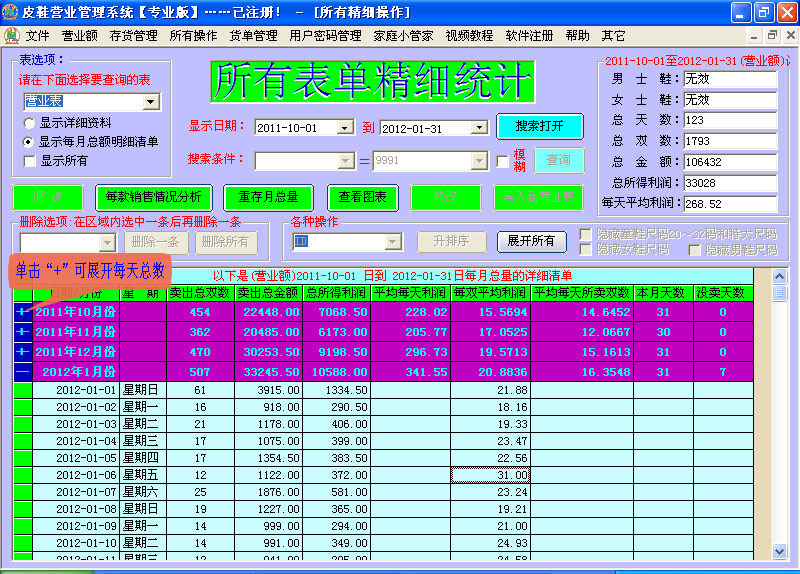Click the 没卖天数 column header
800x574 pixels.
pos(723,293)
